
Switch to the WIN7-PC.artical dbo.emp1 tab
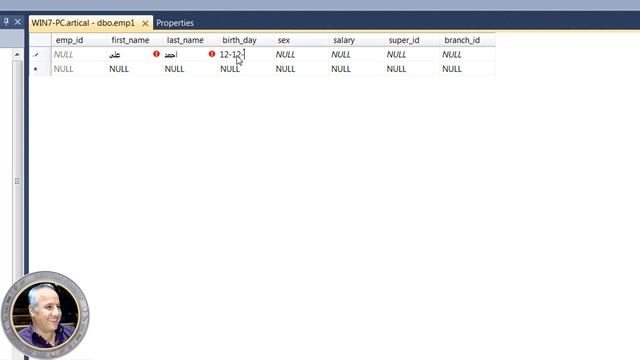coord(83,23)
